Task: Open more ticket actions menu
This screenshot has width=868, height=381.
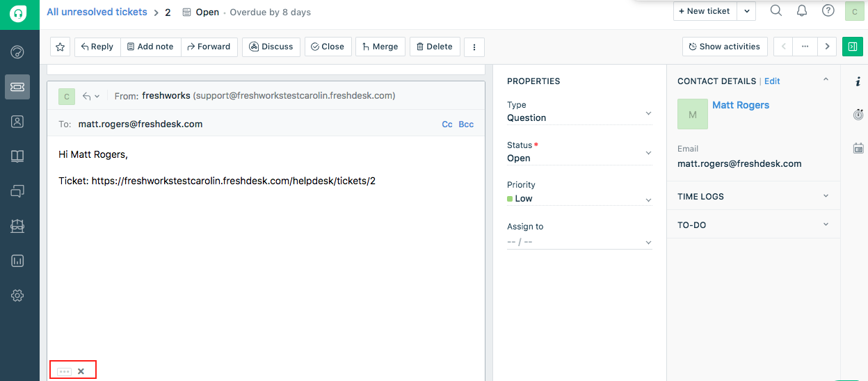Action: [x=474, y=47]
